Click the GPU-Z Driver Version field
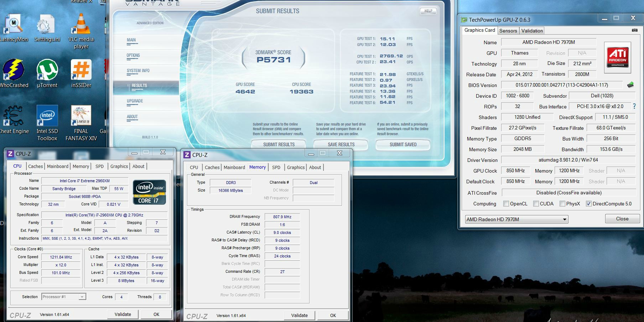This screenshot has width=644, height=322. click(x=568, y=160)
